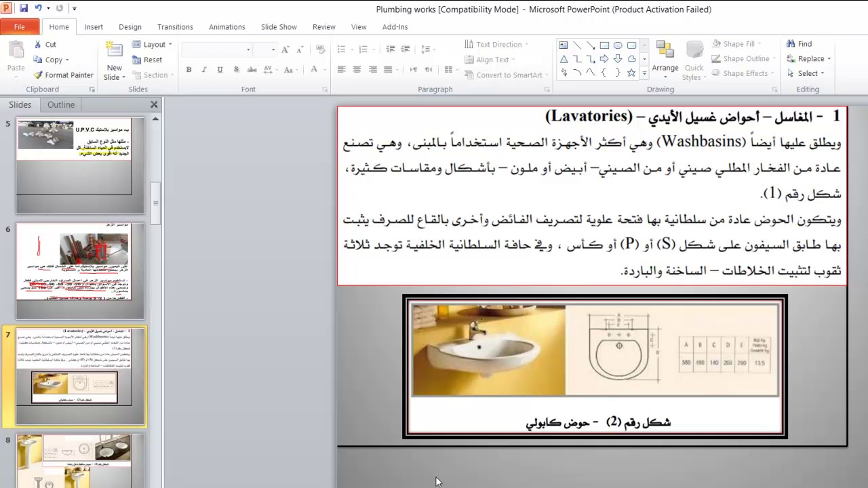The height and width of the screenshot is (488, 868).
Task: Click the Format Painter button
Action: 63,75
